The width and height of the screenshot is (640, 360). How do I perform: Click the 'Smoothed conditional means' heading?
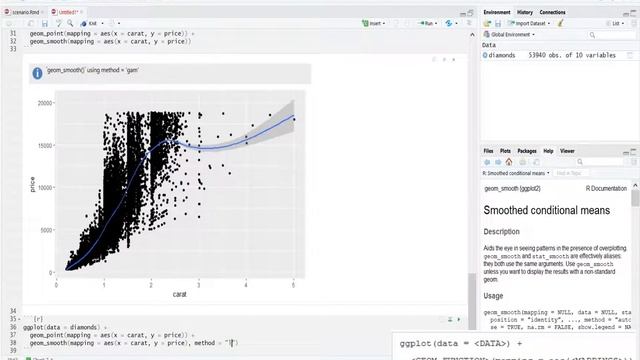[x=547, y=210]
